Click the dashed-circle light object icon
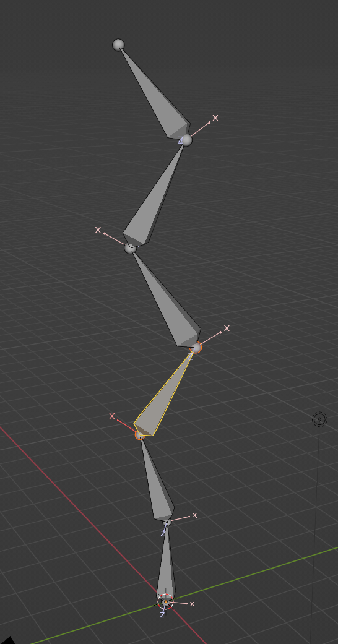Image resolution: width=338 pixels, height=644 pixels. (319, 419)
